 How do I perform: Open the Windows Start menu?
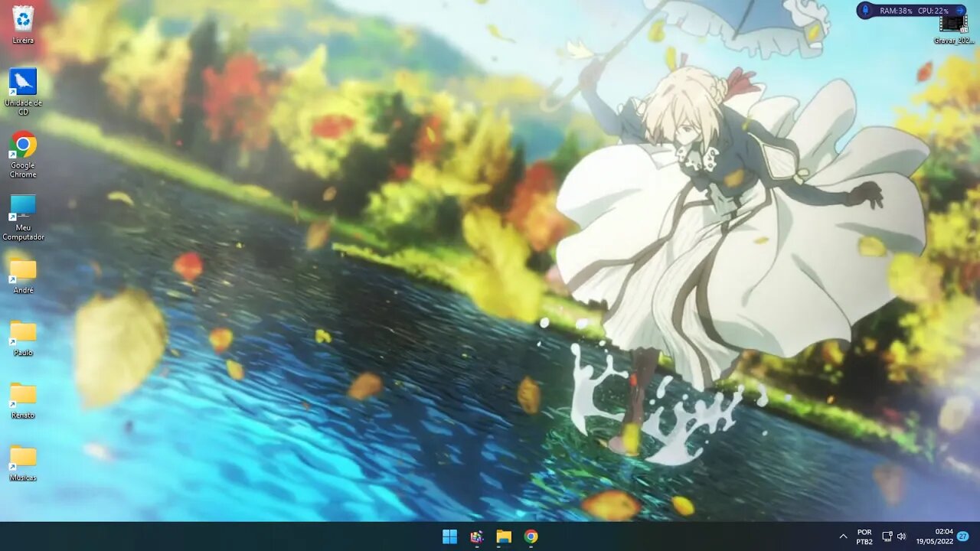coord(449,536)
